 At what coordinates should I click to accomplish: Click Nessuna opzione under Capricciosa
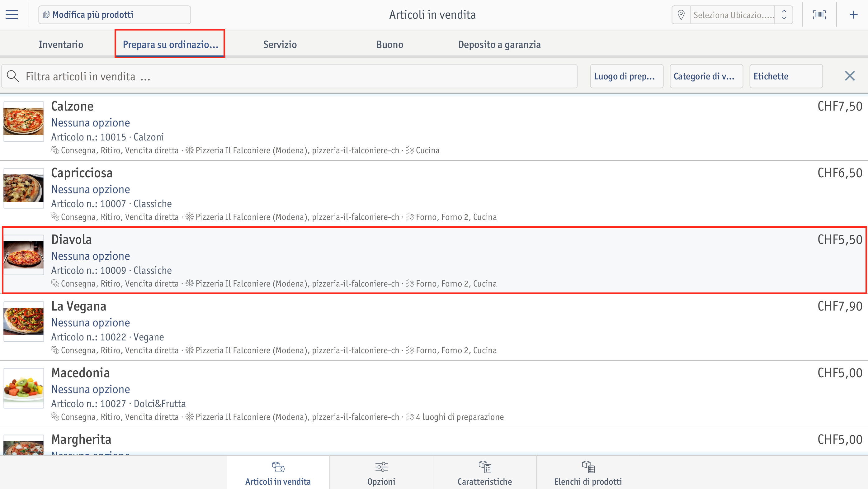90,189
